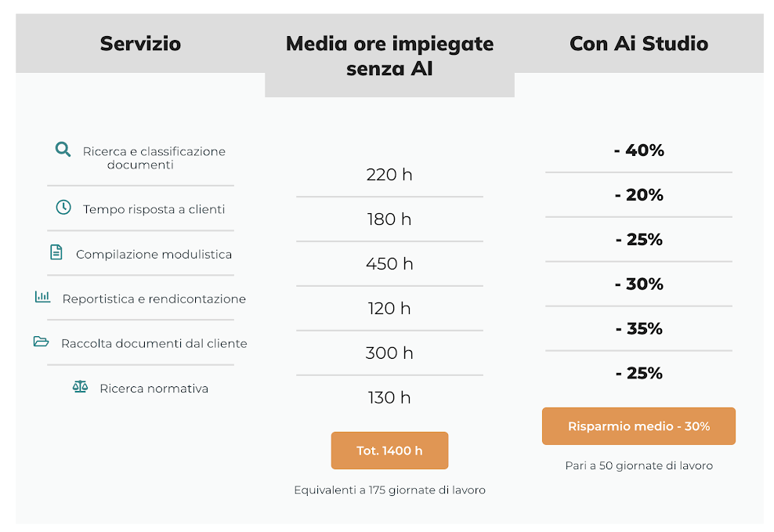Image resolution: width=774 pixels, height=532 pixels.
Task: Click the - 40% savings figure
Action: [638, 150]
